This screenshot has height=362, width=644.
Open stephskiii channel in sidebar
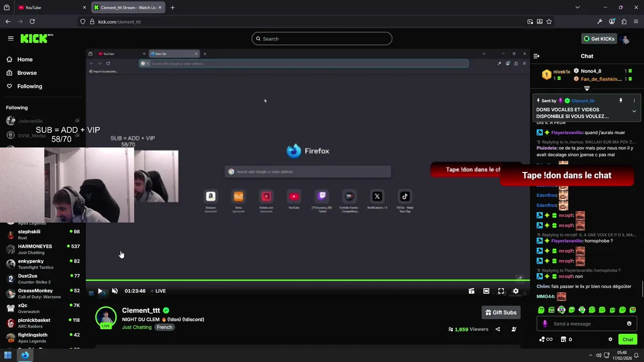[43, 234]
